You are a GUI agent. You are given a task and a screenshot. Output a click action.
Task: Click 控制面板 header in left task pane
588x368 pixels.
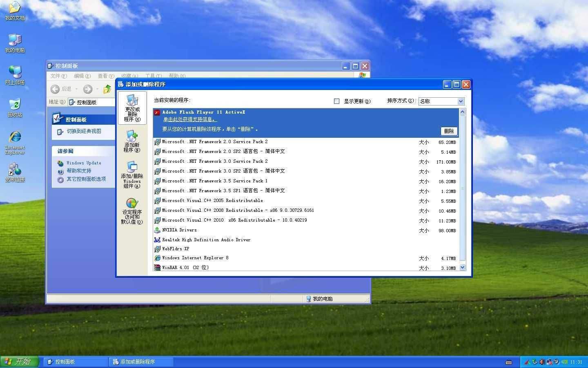pyautogui.click(x=84, y=119)
